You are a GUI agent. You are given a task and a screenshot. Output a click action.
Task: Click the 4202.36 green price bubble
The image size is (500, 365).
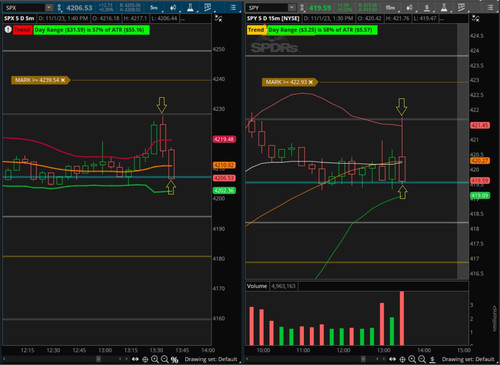(x=224, y=191)
